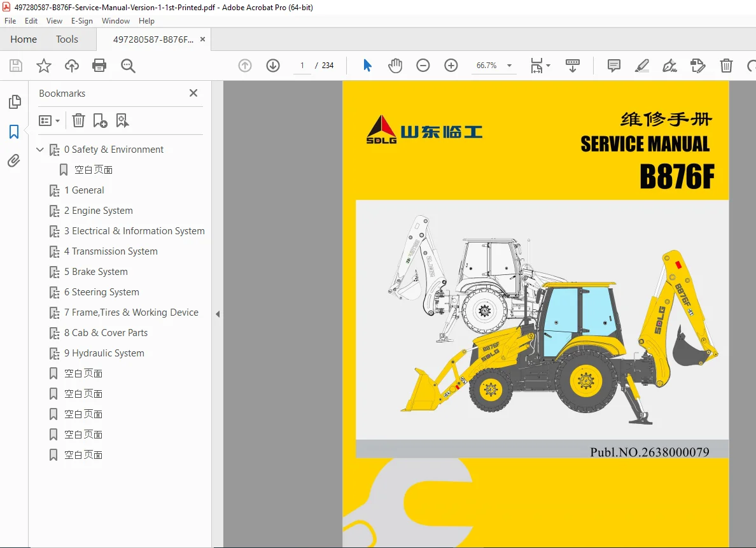Select 7 Frame,Tires & Working Device
Image resolution: width=756 pixels, height=548 pixels.
point(131,313)
